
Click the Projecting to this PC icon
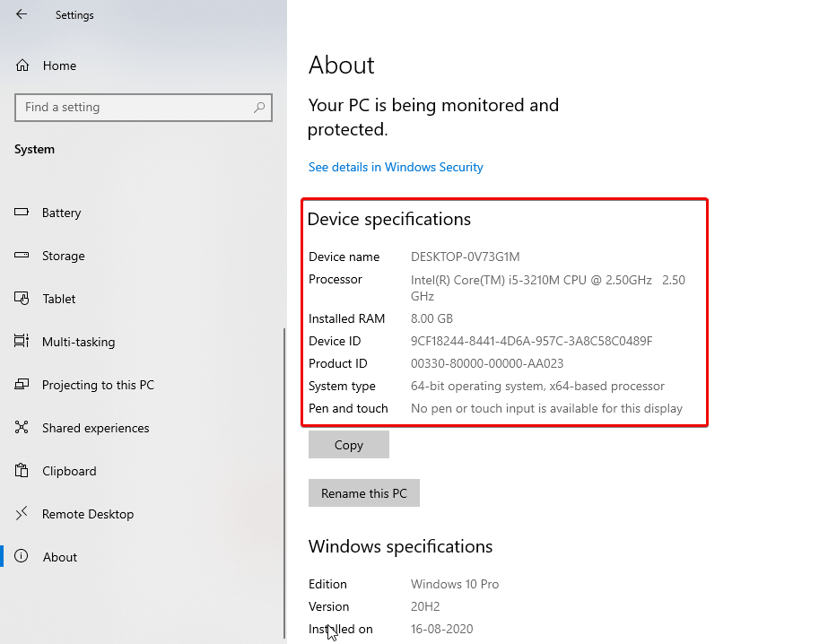(x=23, y=385)
